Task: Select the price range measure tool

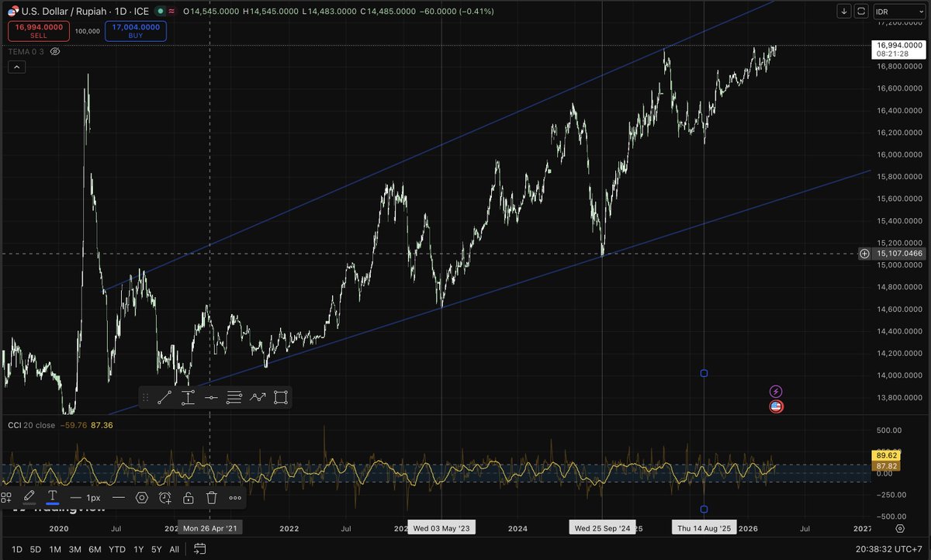Action: [x=188, y=398]
